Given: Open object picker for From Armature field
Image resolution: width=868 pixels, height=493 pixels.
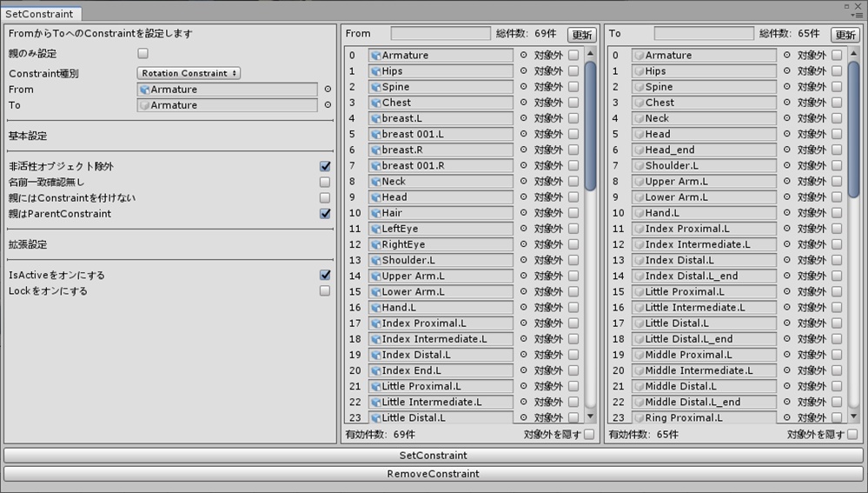Looking at the screenshot, I should coord(328,90).
